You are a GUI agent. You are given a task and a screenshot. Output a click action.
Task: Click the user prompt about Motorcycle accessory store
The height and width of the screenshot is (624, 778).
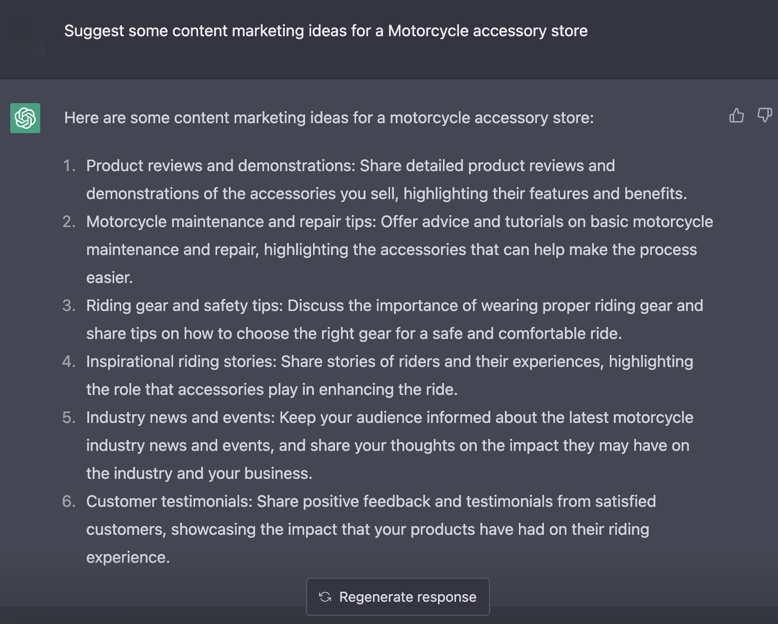tap(325, 31)
